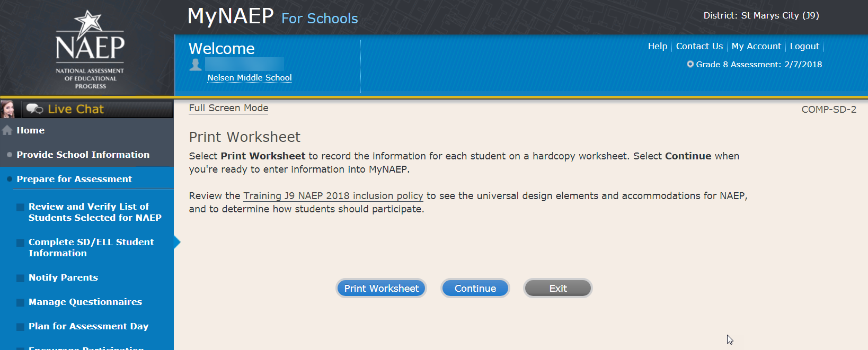Click the Live Chat speech bubble icon
The image size is (868, 350).
click(34, 109)
